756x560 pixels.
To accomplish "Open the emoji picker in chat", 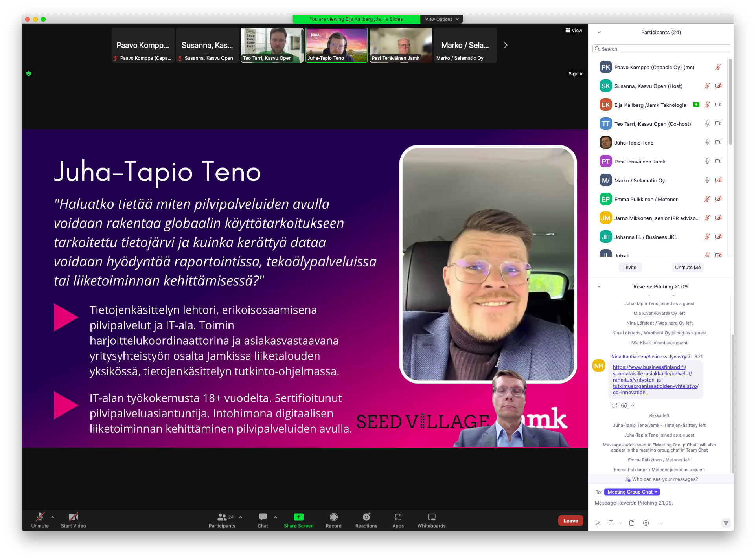I will tap(646, 523).
